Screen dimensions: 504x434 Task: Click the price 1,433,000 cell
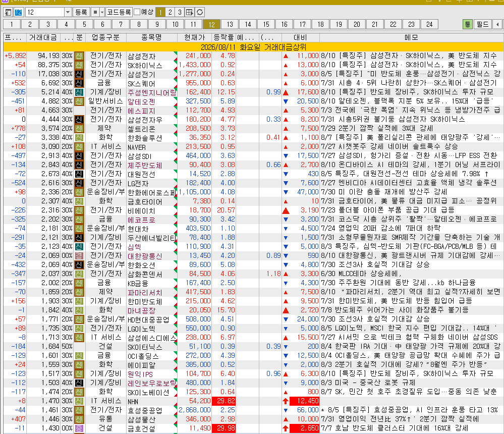[195, 65]
